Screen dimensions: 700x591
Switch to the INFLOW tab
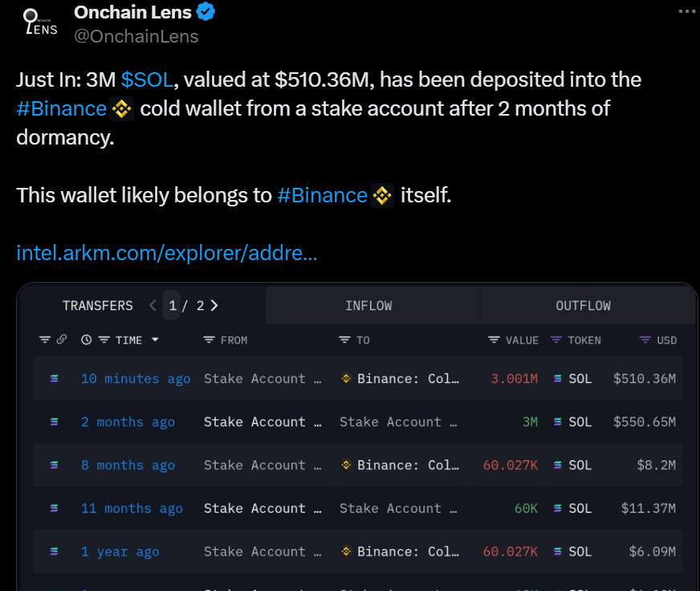368,306
